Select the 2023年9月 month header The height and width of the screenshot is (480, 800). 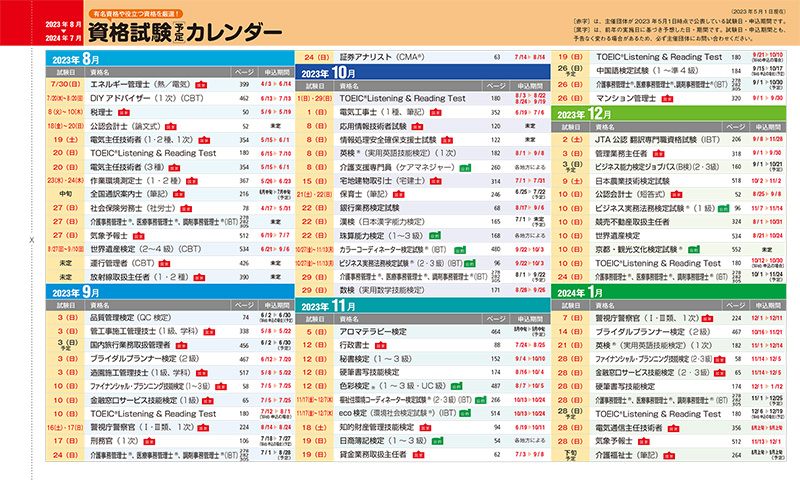coord(170,291)
